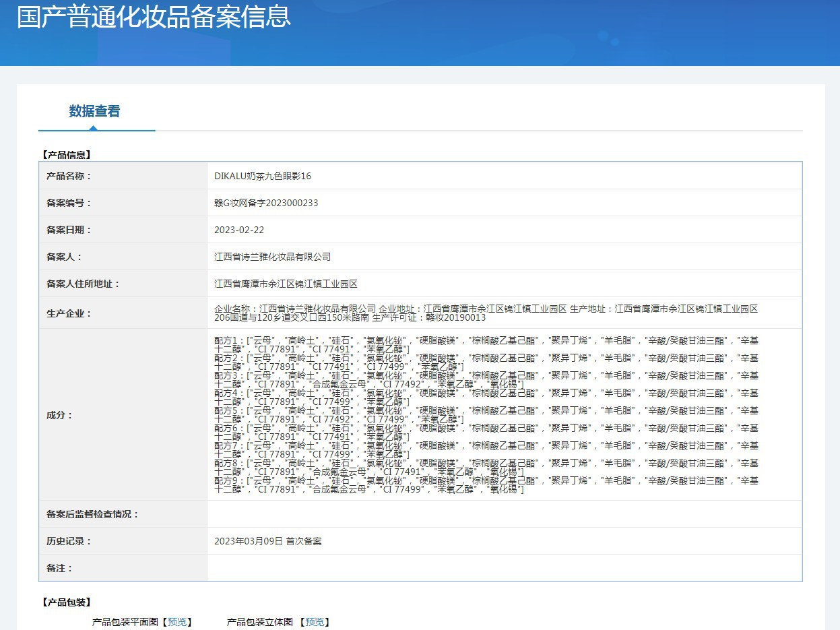Click the 备案编号 value 赣G妆网备字2023000233

[x=266, y=203]
